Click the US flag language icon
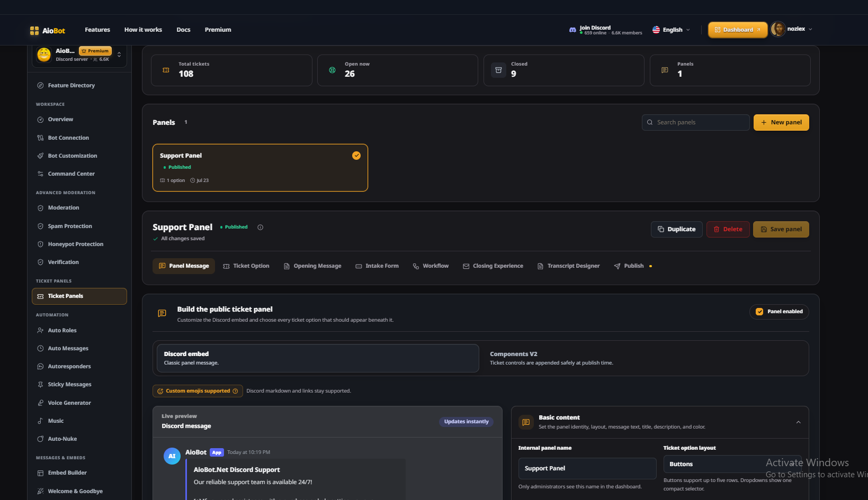The width and height of the screenshot is (868, 500). [656, 30]
